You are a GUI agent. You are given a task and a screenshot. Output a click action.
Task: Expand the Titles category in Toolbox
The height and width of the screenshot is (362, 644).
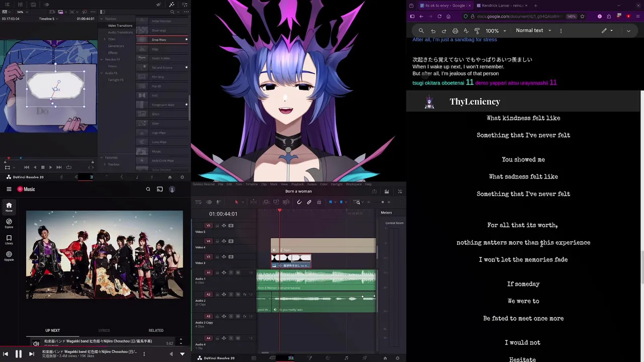[105, 39]
